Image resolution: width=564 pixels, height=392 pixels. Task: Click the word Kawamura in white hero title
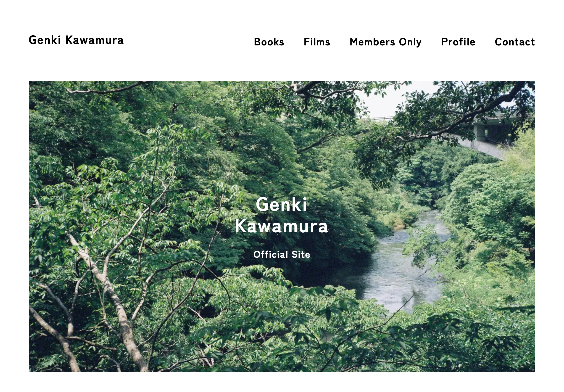pos(281,226)
